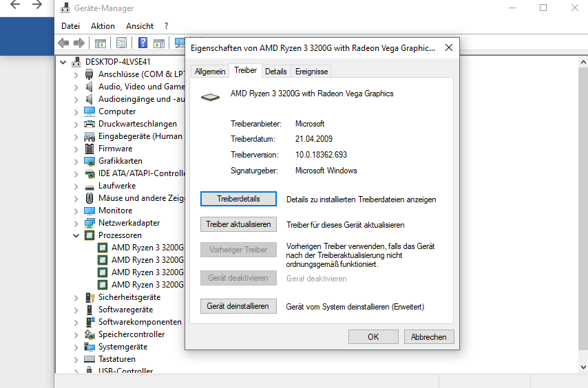This screenshot has width=588, height=388.
Task: Click Gerät deinstallieren button
Action: click(238, 306)
